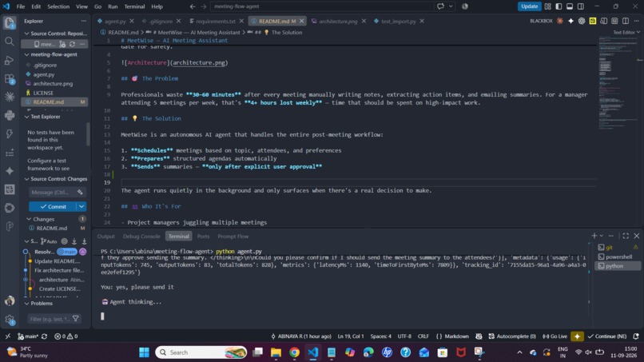Open more editor actions ellipsis

tap(636, 21)
